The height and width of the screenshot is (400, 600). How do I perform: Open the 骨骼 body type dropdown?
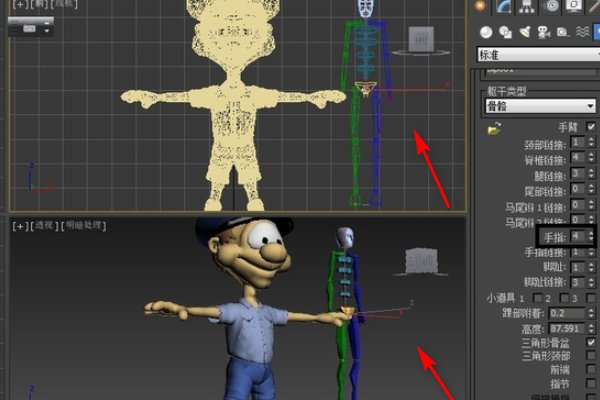540,106
